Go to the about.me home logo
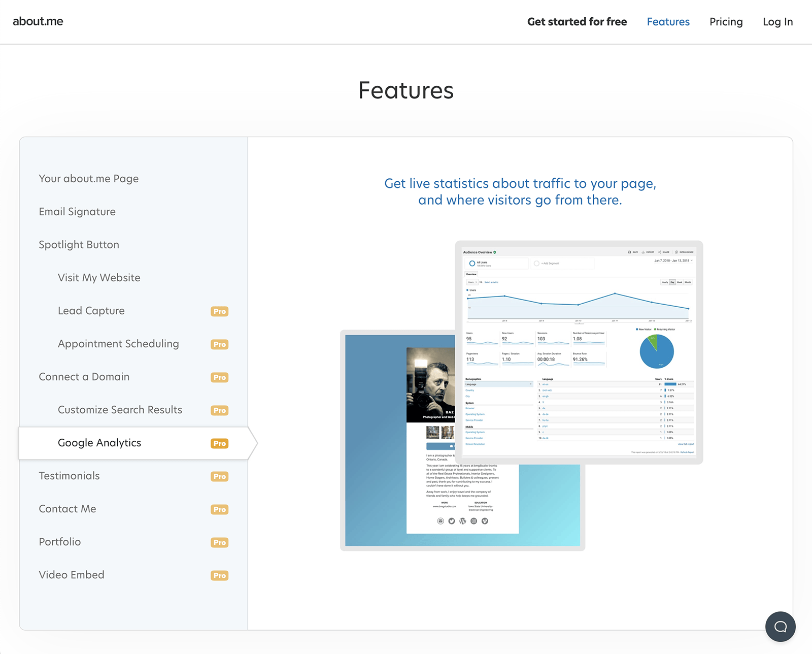Screen dimensions: 812x654 point(38,21)
